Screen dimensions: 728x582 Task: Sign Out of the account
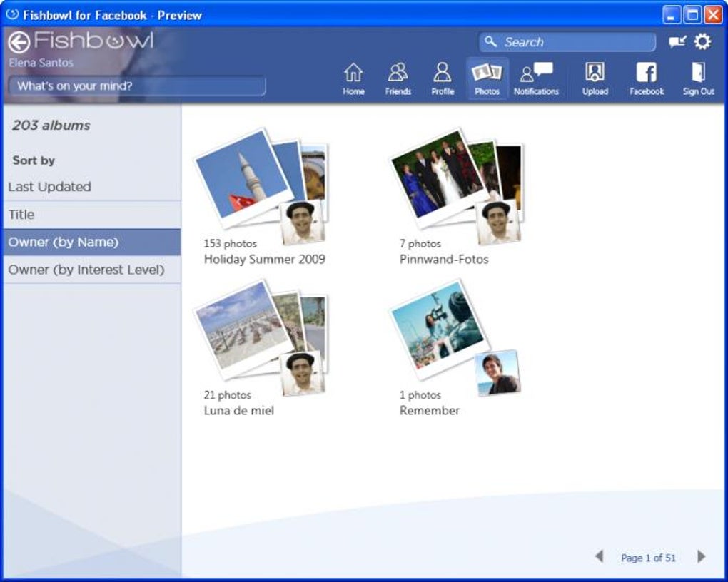tap(698, 79)
